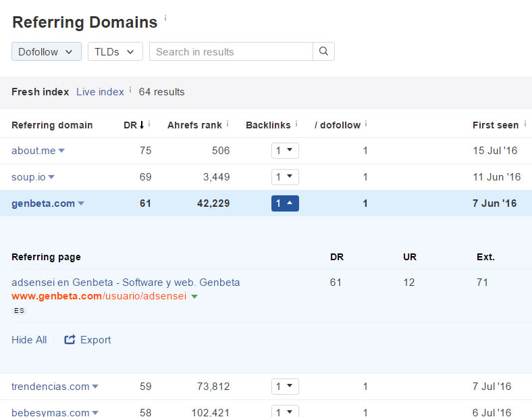The image size is (532, 417).
Task: Expand backlinks for soup.io row
Action: pyautogui.click(x=285, y=177)
